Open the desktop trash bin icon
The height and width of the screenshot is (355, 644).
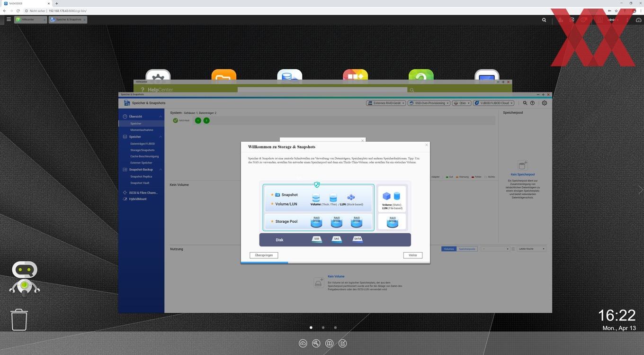pos(19,319)
